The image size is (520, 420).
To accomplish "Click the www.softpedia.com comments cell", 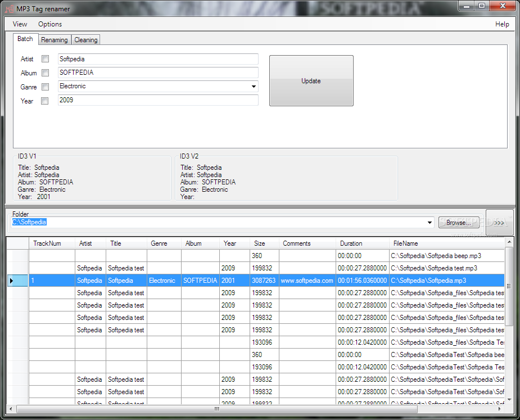I will pos(308,281).
